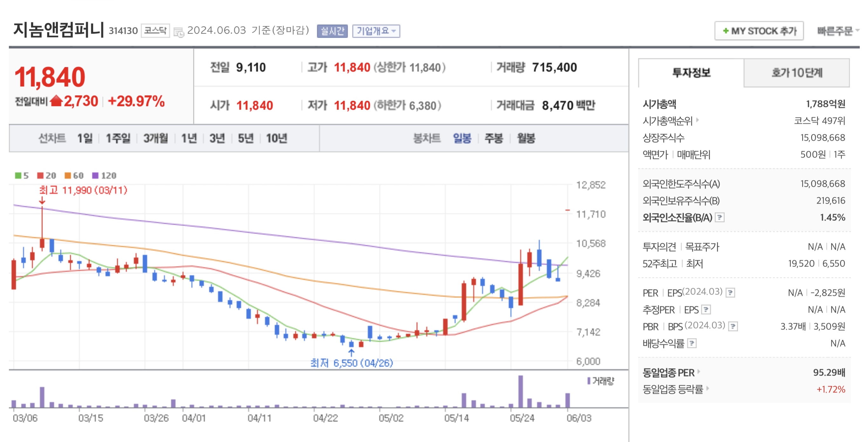This screenshot has height=442, width=868.
Task: Select the 월봉 candlestick chart
Action: [x=526, y=138]
